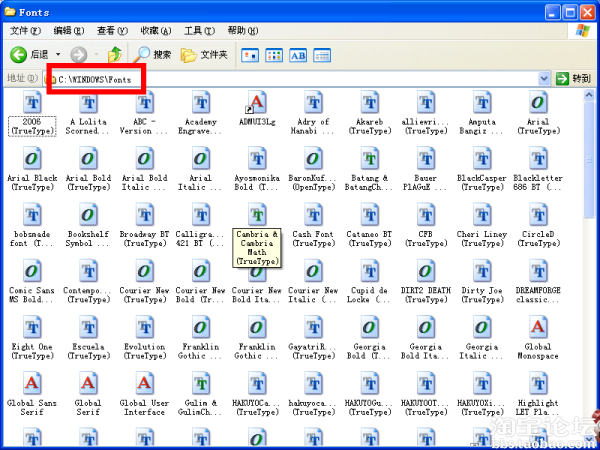Screen dimensions: 600x450
Task: Select the 2006 (TrueType) font
Action: (x=32, y=113)
